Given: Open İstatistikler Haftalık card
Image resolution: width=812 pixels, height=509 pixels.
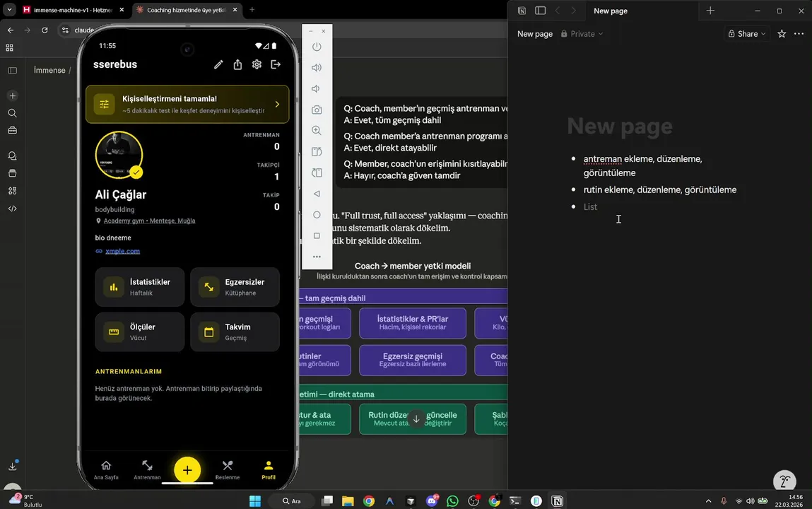Looking at the screenshot, I should point(140,287).
